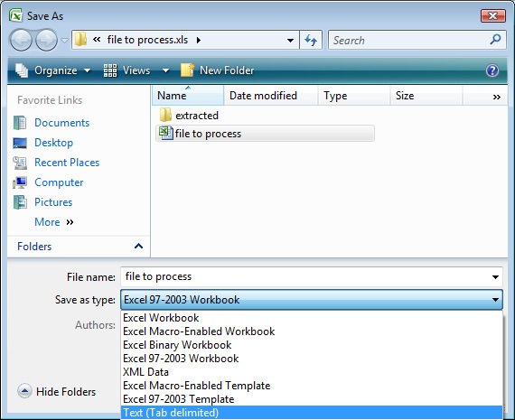Click the Computer monitor icon

(20, 182)
